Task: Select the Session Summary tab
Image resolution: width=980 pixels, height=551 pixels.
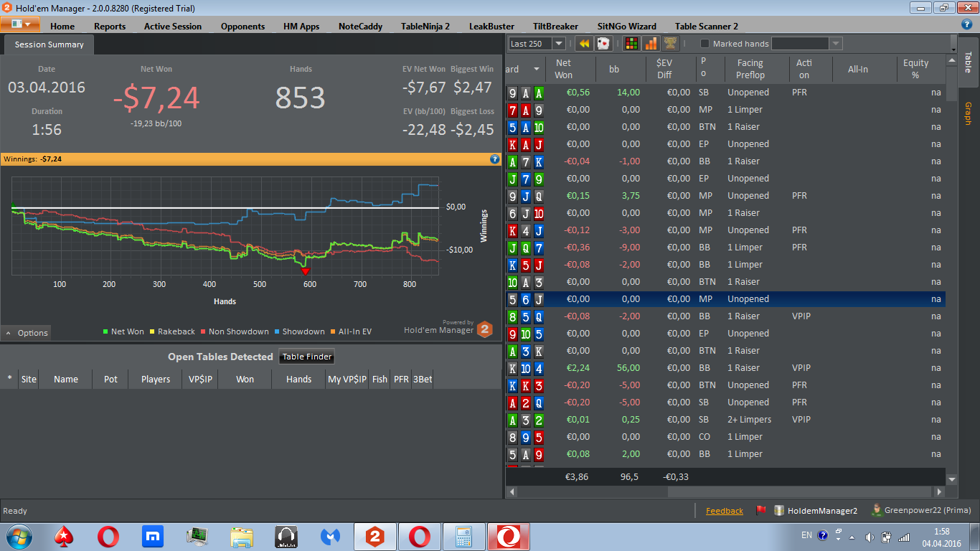Action: tap(49, 44)
